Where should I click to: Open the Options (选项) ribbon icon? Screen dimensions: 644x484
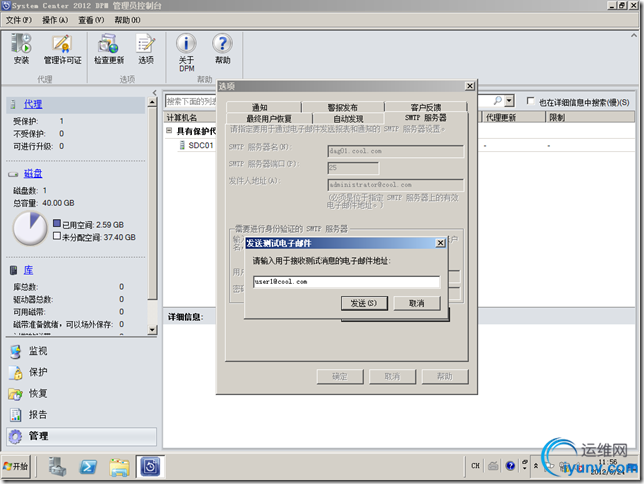click(146, 49)
